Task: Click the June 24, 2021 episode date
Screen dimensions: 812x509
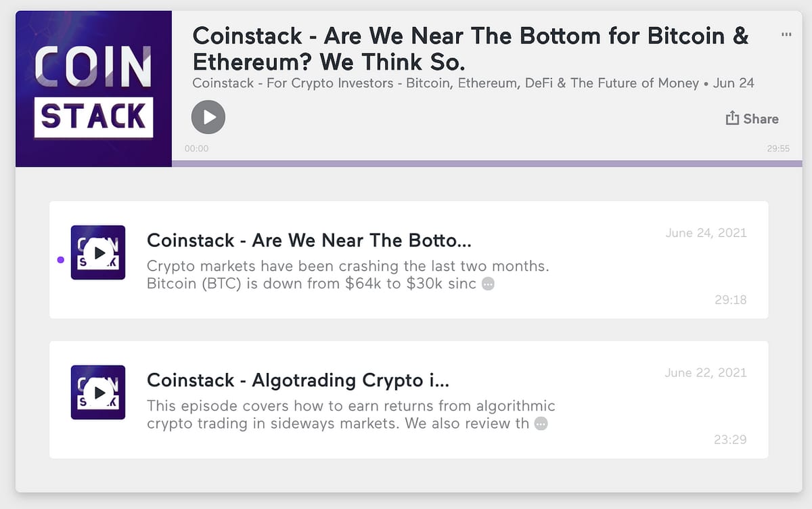Action: pyautogui.click(x=706, y=233)
